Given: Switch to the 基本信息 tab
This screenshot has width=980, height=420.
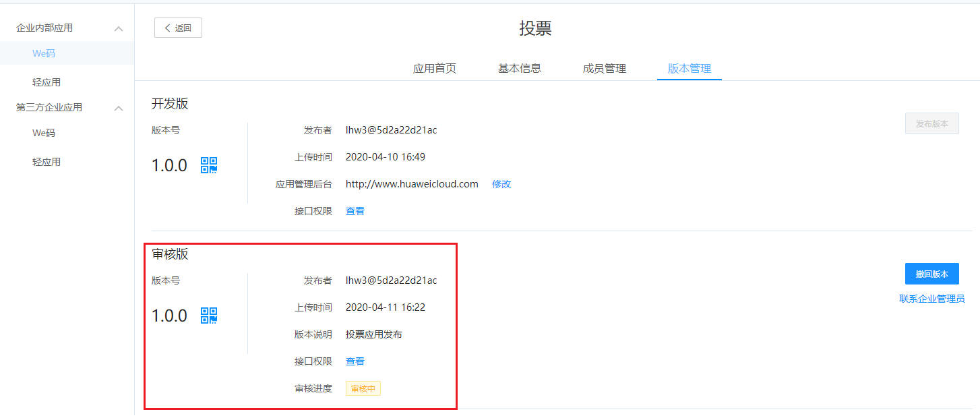Looking at the screenshot, I should [520, 68].
